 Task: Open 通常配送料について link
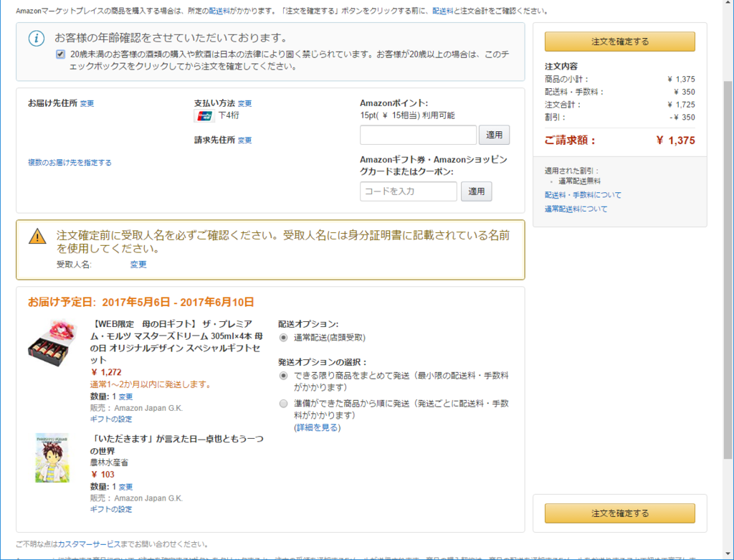(576, 209)
